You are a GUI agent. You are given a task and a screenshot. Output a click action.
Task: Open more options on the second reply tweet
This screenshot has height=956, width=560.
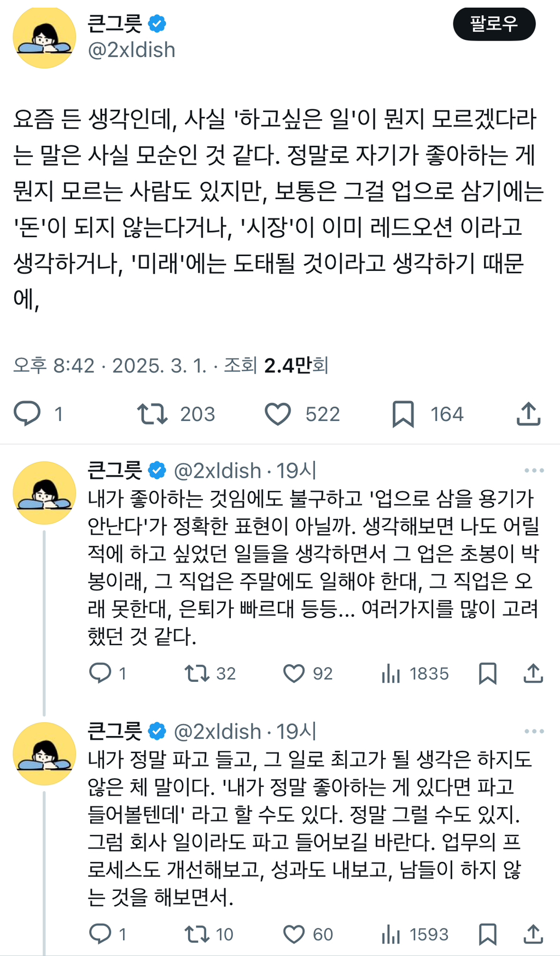pyautogui.click(x=534, y=732)
